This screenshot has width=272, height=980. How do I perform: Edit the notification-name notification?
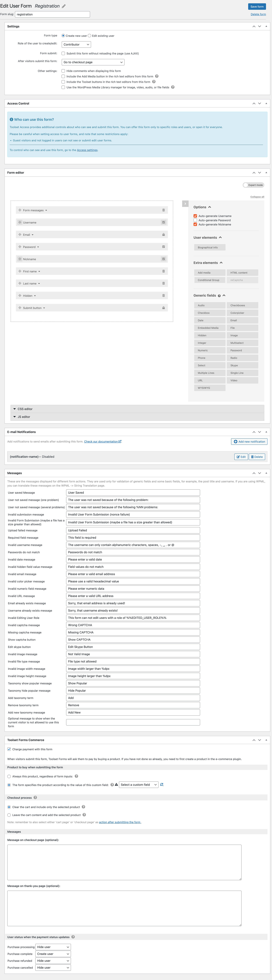click(x=241, y=457)
